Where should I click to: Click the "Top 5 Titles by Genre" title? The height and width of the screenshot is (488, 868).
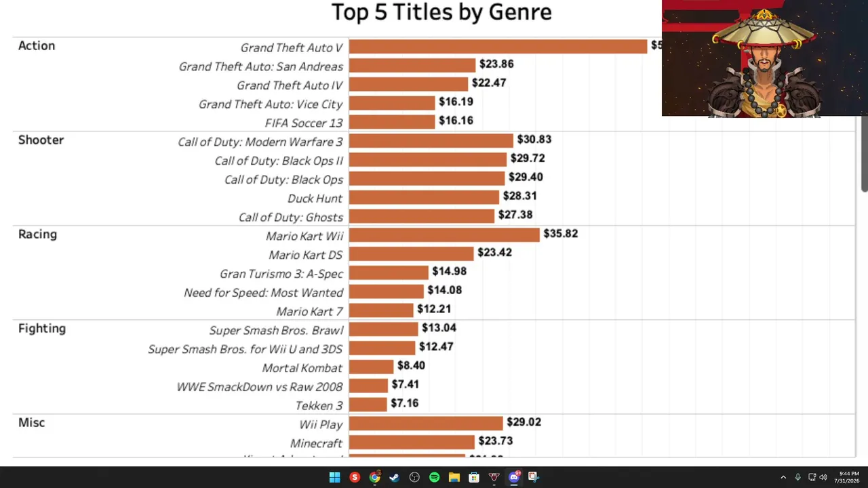tap(441, 12)
